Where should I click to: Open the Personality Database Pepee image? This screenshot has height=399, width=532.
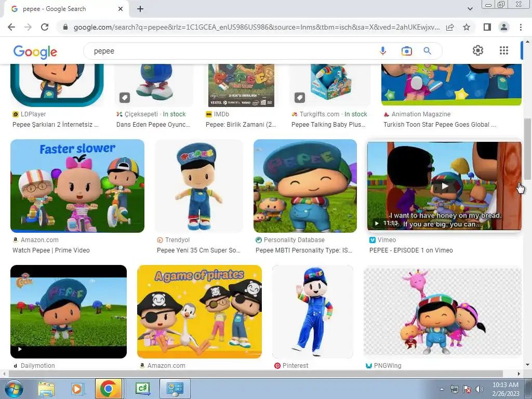coord(305,186)
